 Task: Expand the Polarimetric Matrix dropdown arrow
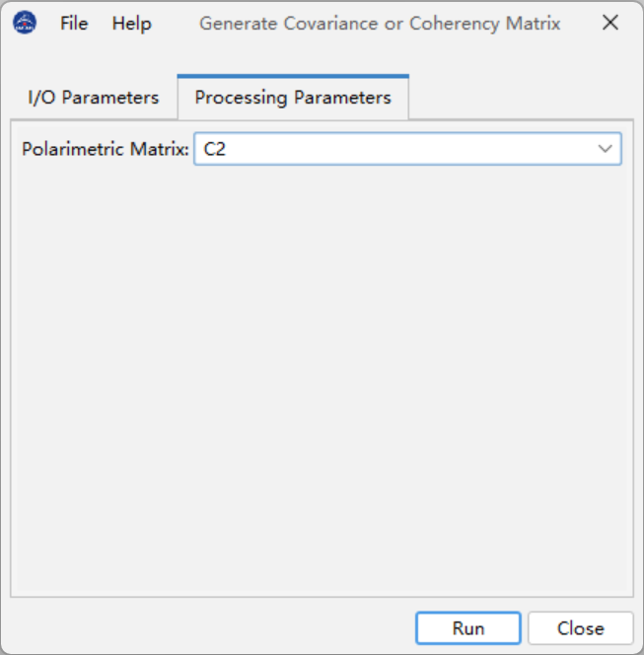[605, 149]
